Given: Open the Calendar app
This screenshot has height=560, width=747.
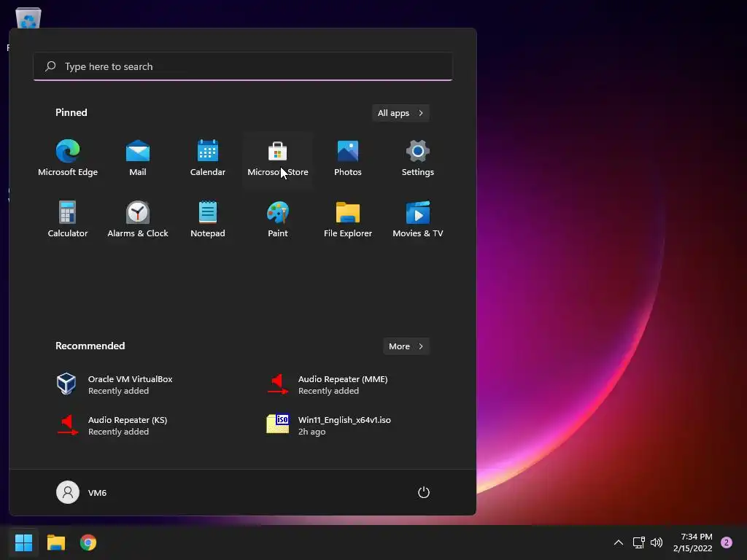Looking at the screenshot, I should [208, 159].
